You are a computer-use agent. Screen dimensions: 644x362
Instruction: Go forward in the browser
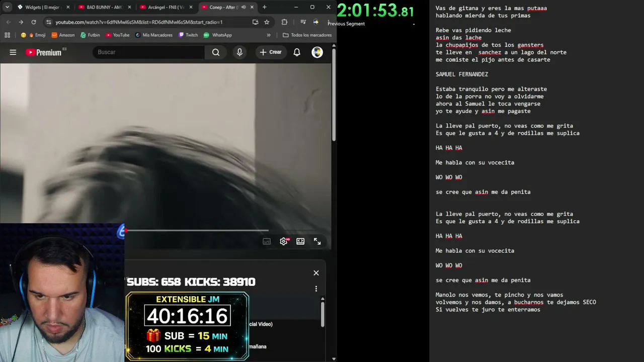[21, 22]
